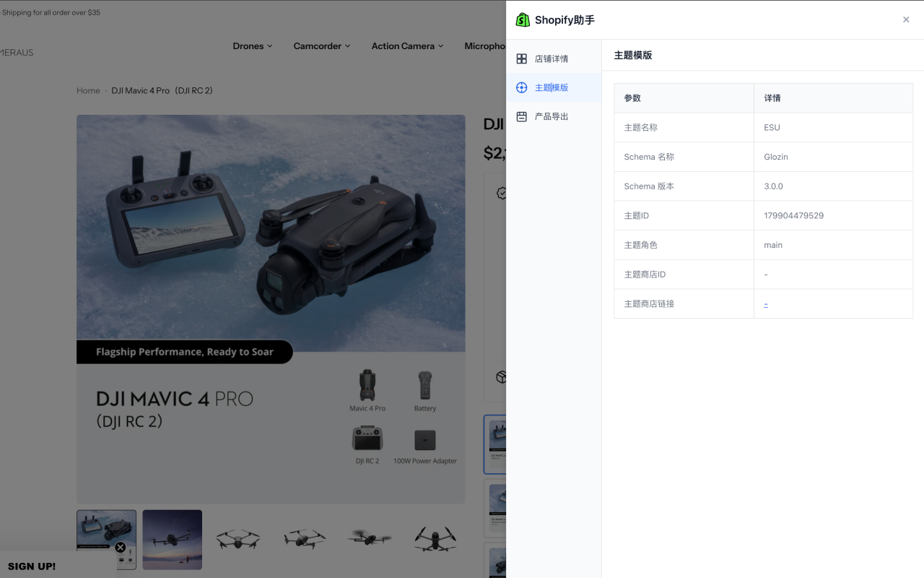This screenshot has height=578, width=924.
Task: Expand the Camcorder dropdown
Action: pyautogui.click(x=321, y=46)
